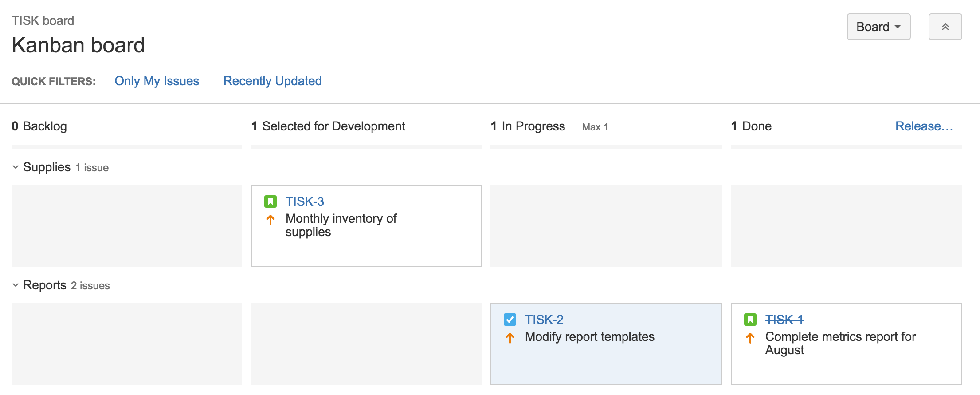Open issue link TISK-1

(784, 319)
